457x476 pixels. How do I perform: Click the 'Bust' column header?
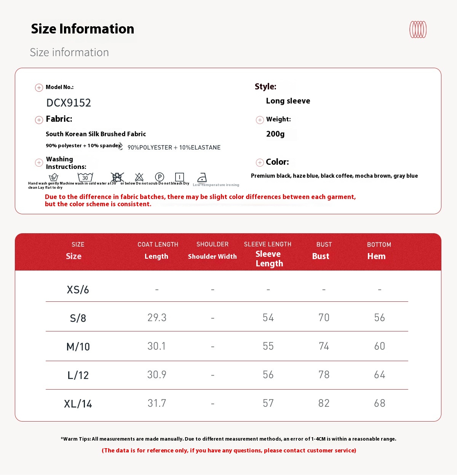pyautogui.click(x=321, y=256)
